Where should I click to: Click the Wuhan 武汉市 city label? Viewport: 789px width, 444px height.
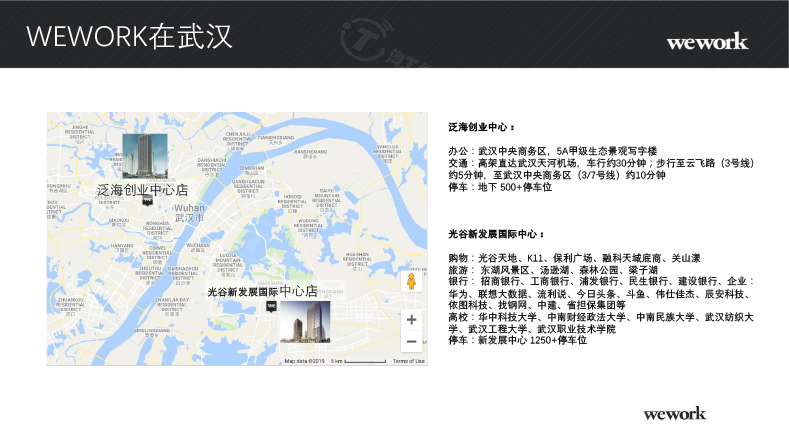tap(189, 213)
